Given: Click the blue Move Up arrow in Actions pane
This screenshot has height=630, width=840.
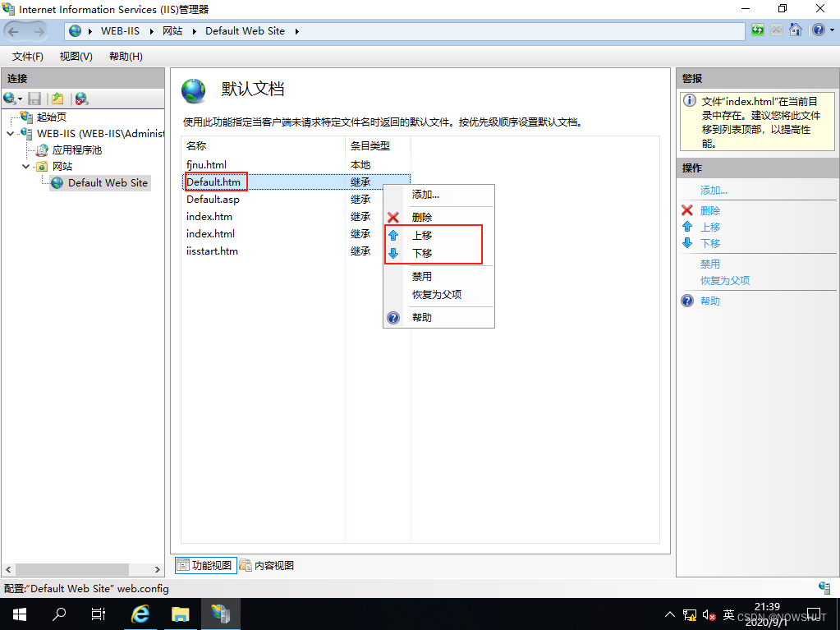Looking at the screenshot, I should [687, 227].
